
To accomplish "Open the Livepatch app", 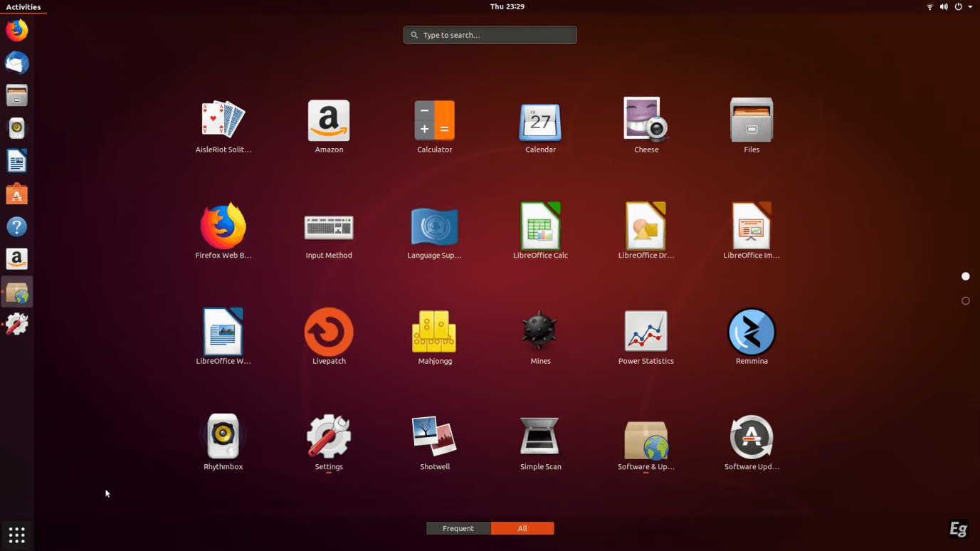I will (329, 337).
